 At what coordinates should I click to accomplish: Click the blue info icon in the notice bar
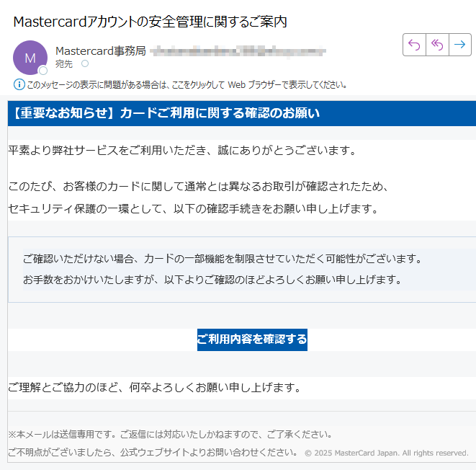pyautogui.click(x=19, y=84)
